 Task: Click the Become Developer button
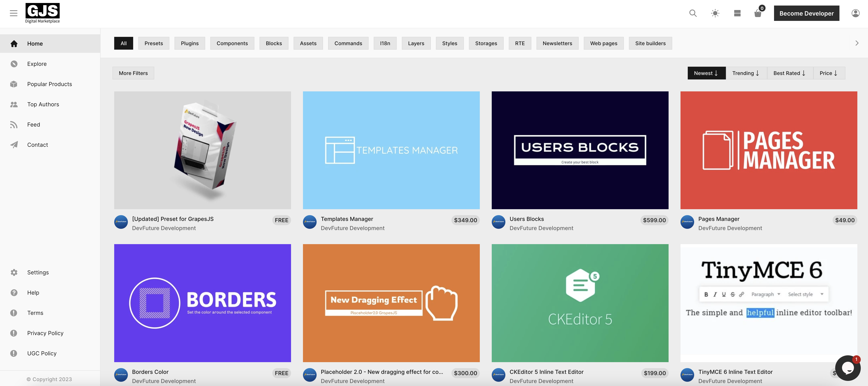(x=806, y=13)
